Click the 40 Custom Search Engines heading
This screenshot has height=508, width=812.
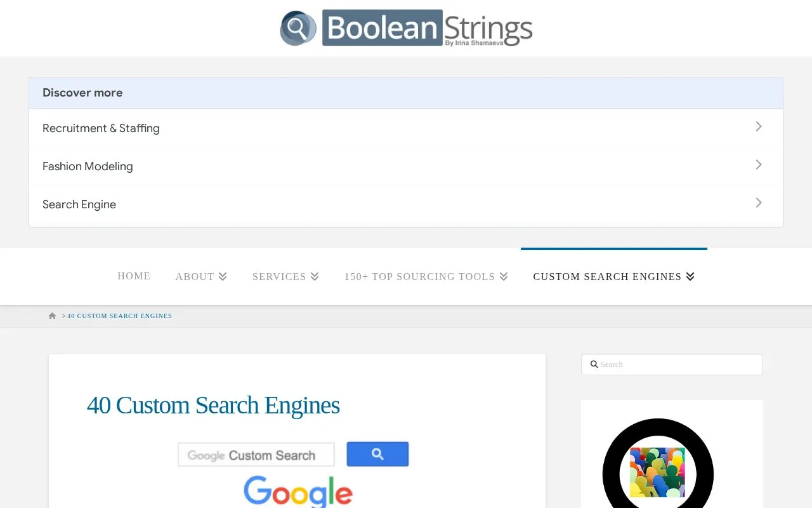(213, 405)
